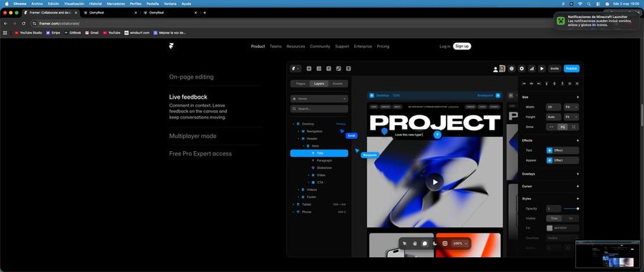The width and height of the screenshot is (644, 272).
Task: Click the layer Search field
Action: [319, 109]
